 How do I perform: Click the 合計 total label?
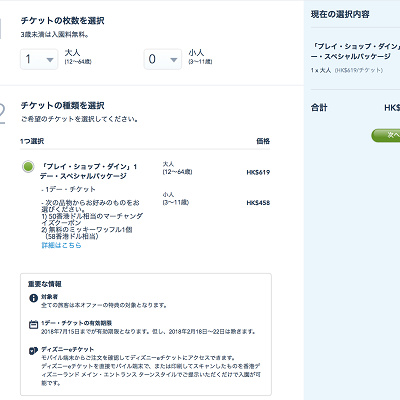pos(319,108)
